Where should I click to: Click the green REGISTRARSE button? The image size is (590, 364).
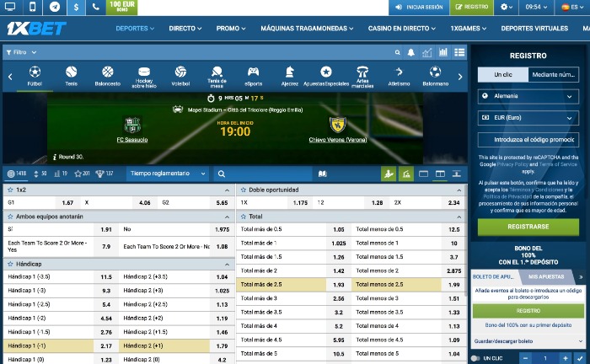(528, 227)
